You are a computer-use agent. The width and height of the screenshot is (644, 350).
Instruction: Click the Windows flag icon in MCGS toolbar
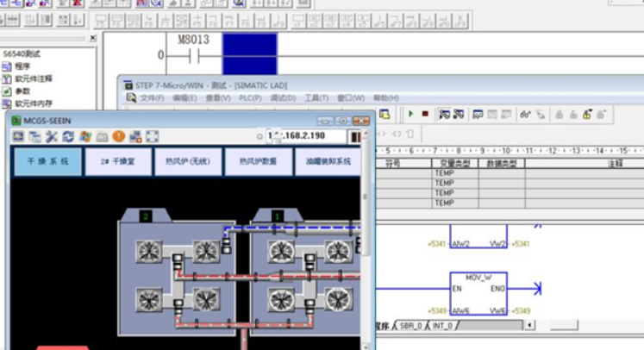[84, 136]
